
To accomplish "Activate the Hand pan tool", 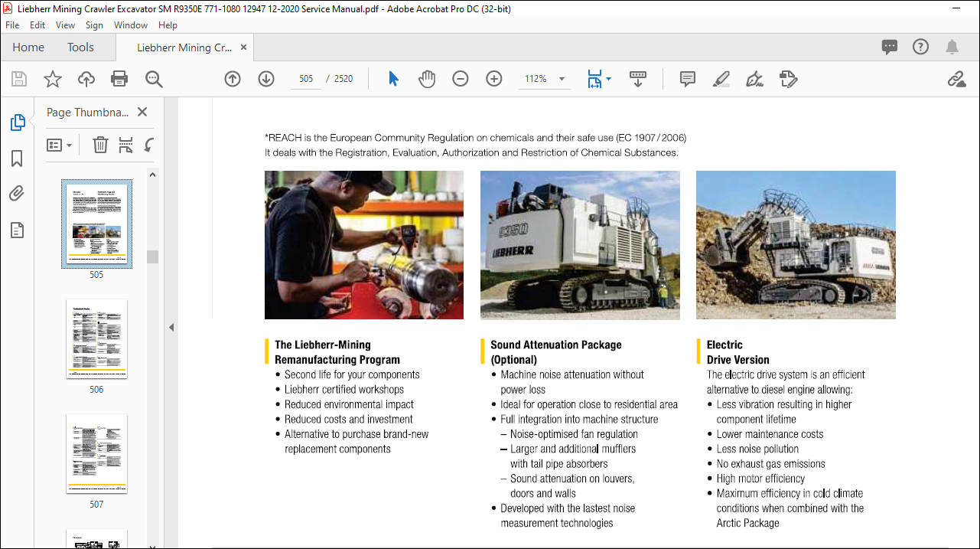I will (427, 79).
